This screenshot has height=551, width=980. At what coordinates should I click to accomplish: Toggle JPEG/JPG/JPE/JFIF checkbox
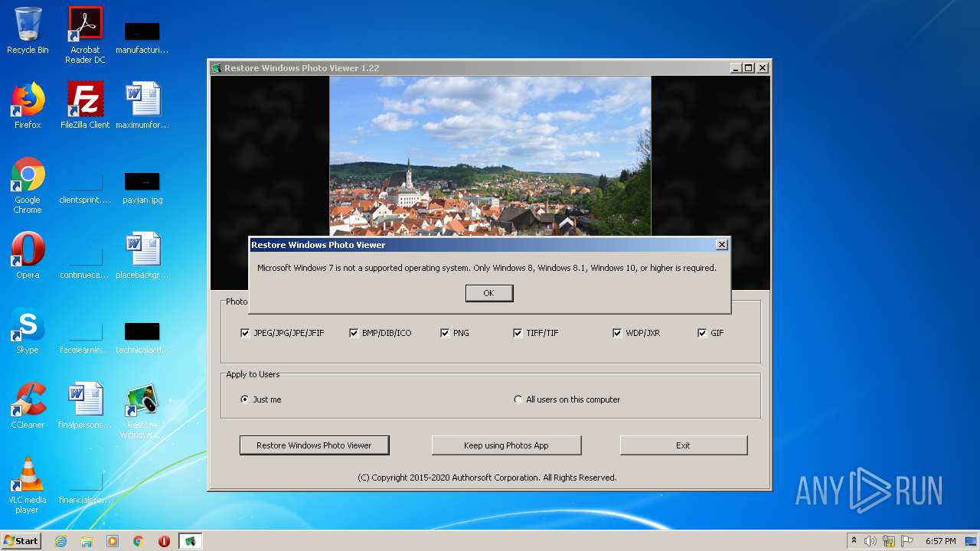tap(245, 333)
